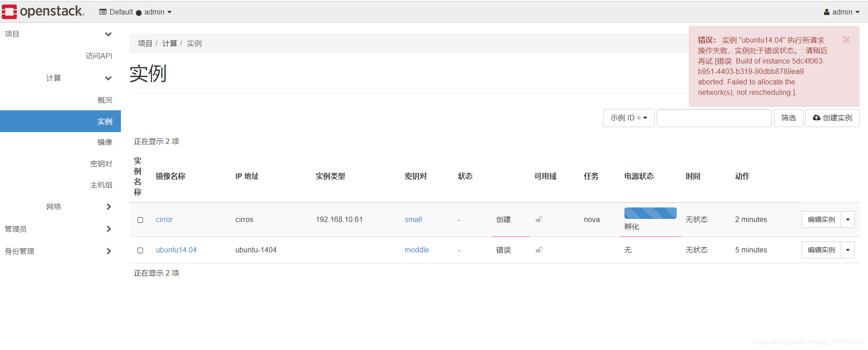This screenshot has height=350, width=868.
Task: Click the 2 minutes time cell
Action: [751, 220]
